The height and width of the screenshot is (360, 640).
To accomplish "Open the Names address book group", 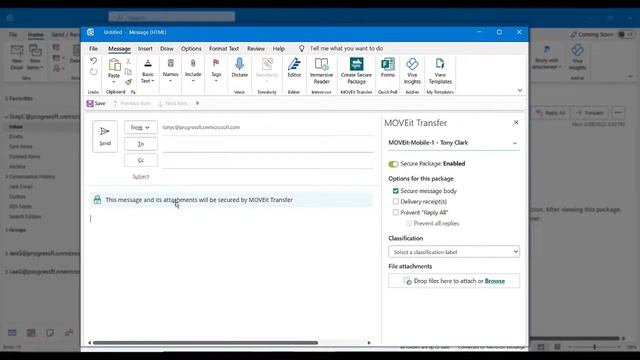I will (x=170, y=70).
